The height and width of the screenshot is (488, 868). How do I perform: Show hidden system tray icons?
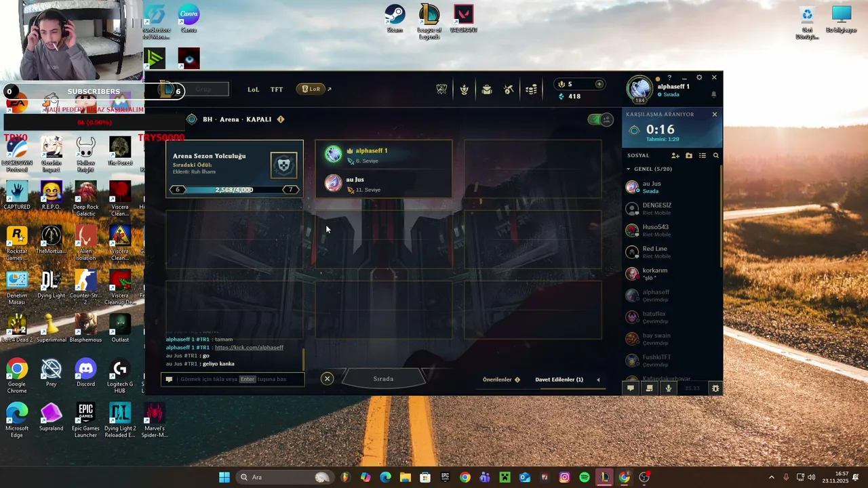click(771, 477)
